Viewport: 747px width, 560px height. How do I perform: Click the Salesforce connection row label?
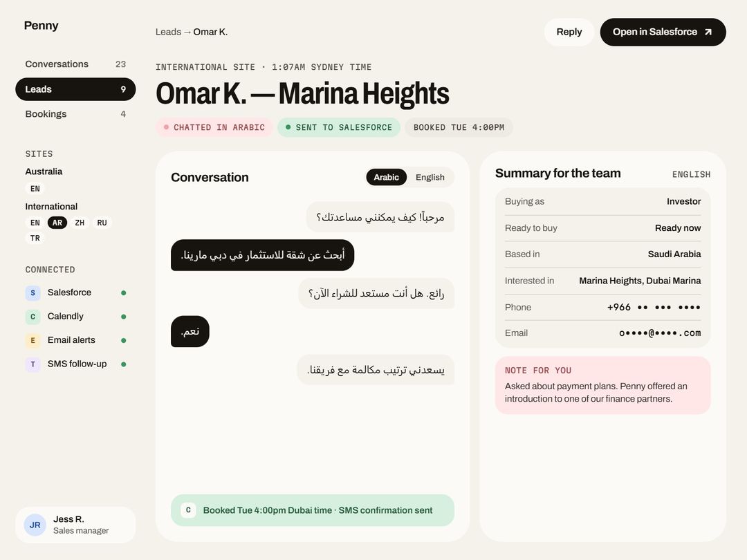coord(70,292)
